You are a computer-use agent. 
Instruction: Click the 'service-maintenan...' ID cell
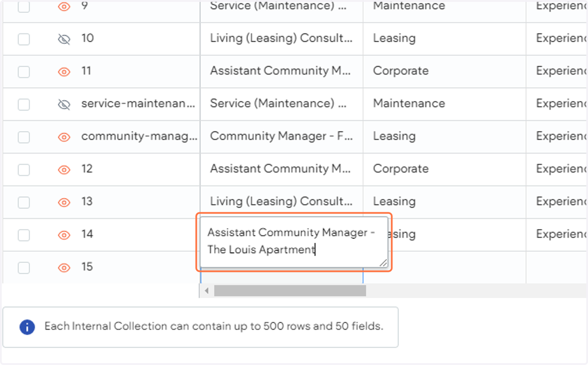click(x=139, y=104)
